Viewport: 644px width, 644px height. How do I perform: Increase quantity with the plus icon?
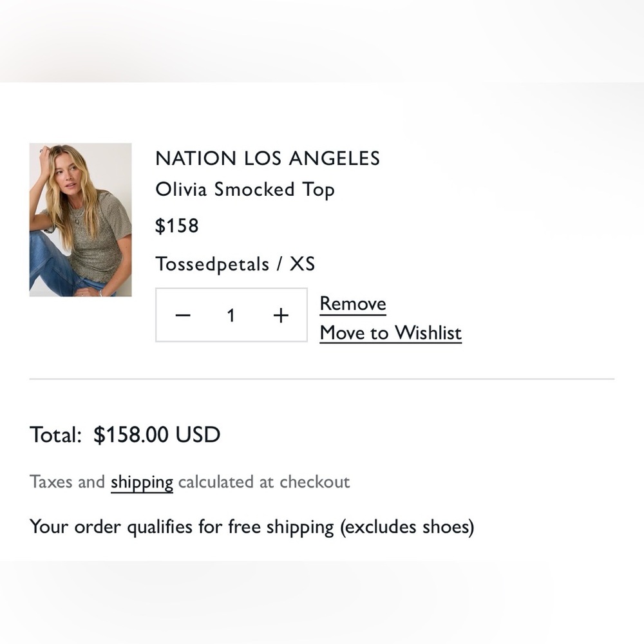click(x=281, y=316)
